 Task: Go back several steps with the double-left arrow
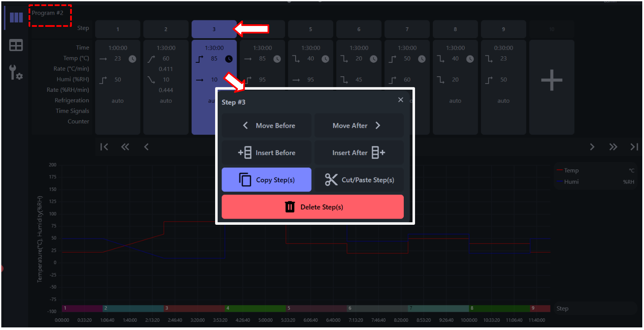125,147
